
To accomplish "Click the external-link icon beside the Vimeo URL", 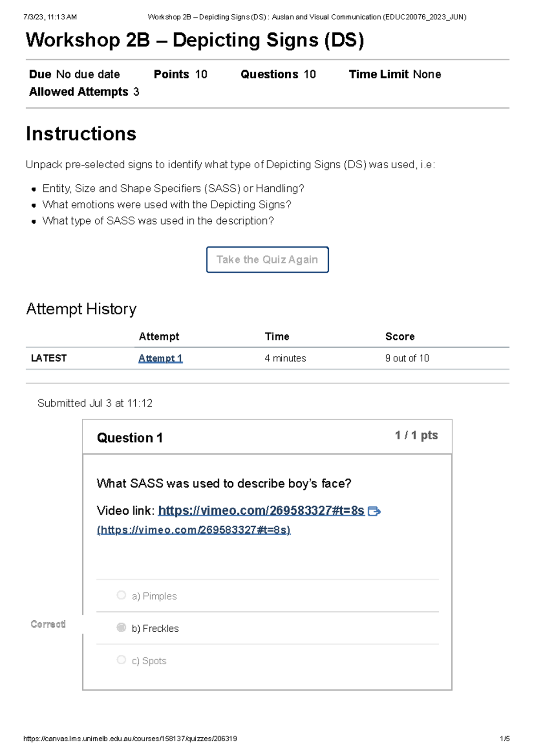I will click(x=376, y=511).
